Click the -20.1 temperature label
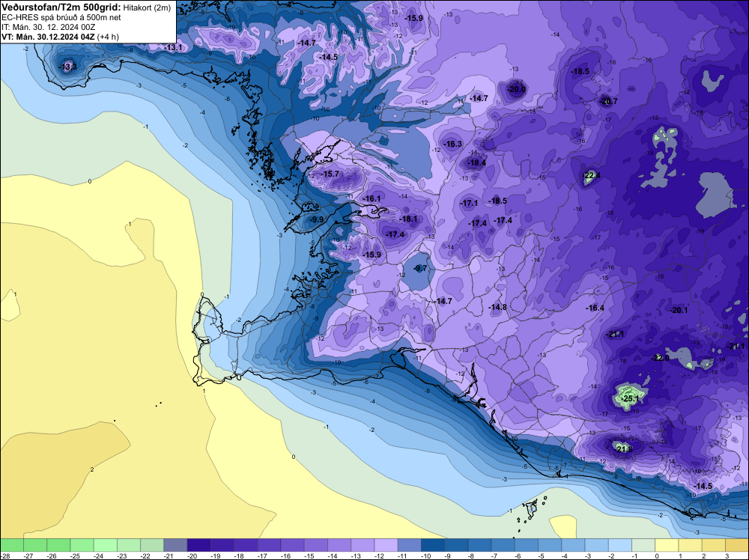 pyautogui.click(x=679, y=310)
